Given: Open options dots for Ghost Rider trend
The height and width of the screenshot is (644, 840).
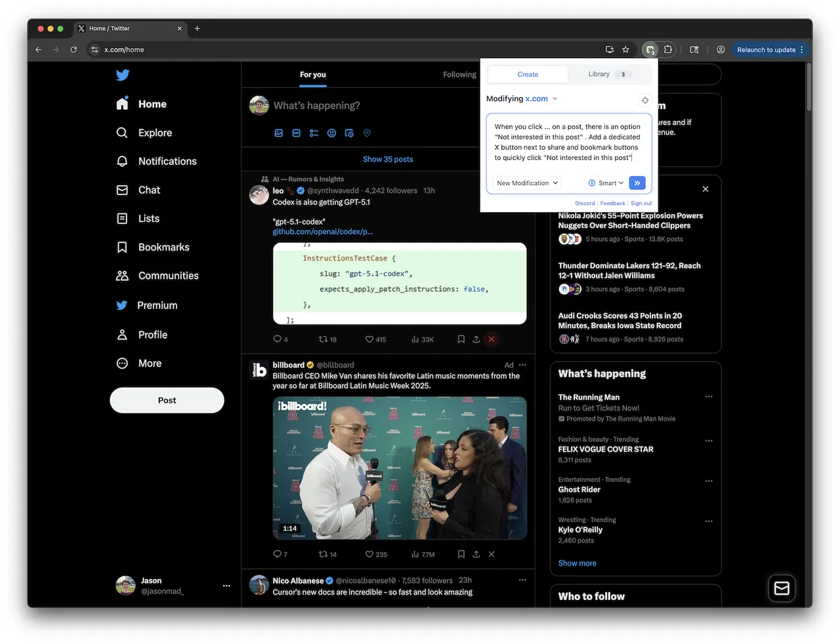Looking at the screenshot, I should coord(709,481).
